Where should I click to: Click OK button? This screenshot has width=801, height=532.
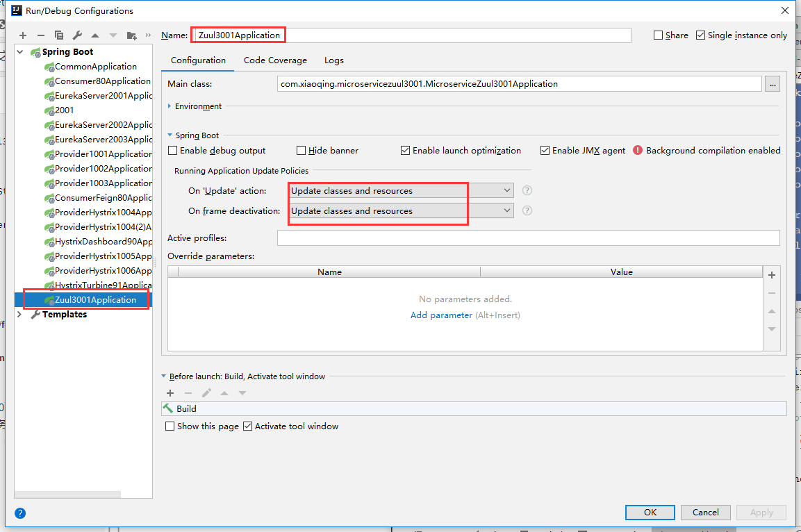(x=650, y=512)
